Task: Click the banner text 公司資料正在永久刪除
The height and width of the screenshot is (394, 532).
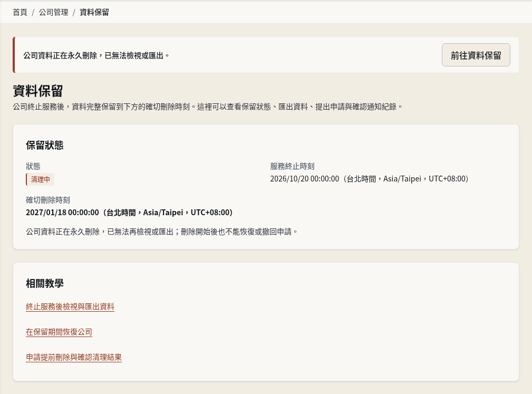Action: click(60, 55)
